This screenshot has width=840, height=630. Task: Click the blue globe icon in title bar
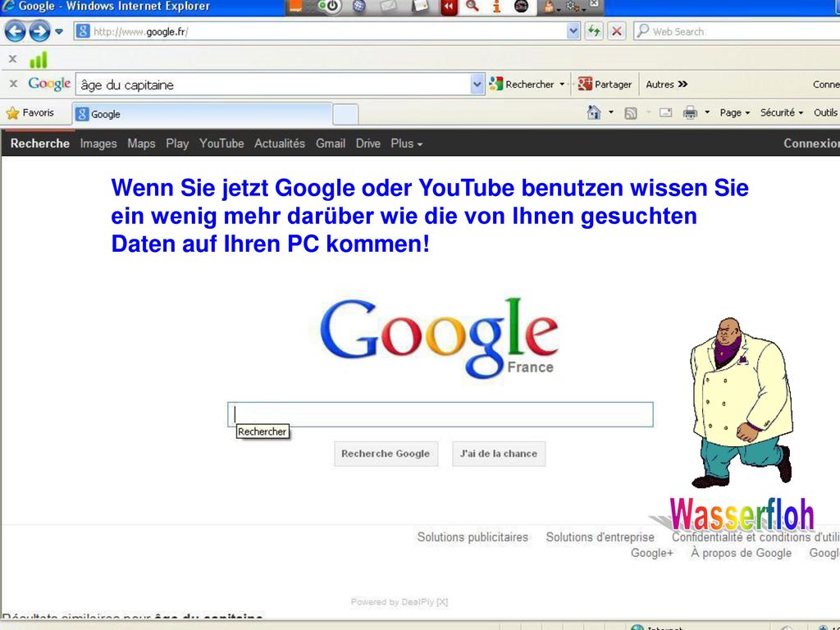click(359, 6)
